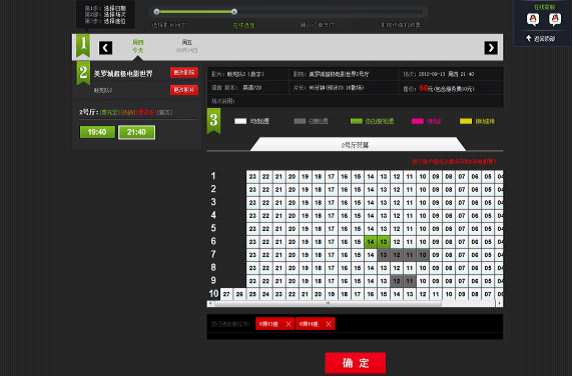Click the red change-cinema button
This screenshot has width=573, height=377.
coord(184,72)
